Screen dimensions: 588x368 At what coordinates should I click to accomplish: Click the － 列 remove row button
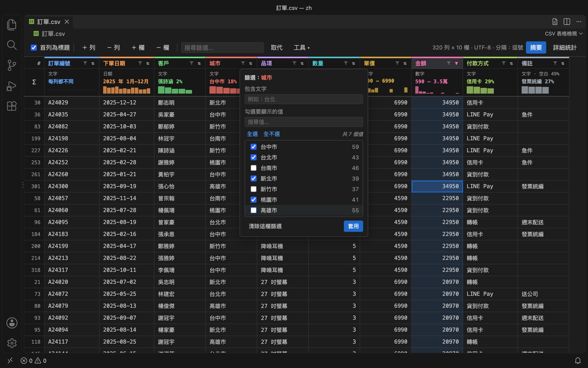pyautogui.click(x=113, y=47)
